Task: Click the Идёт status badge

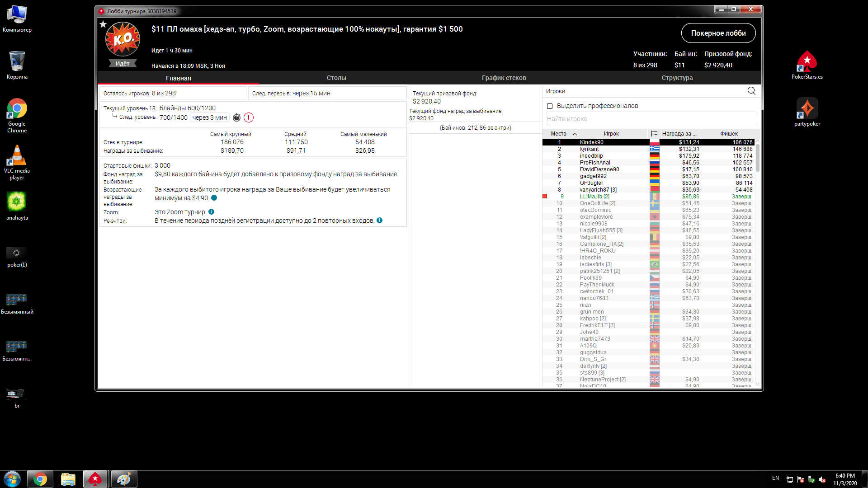Action: pyautogui.click(x=123, y=64)
